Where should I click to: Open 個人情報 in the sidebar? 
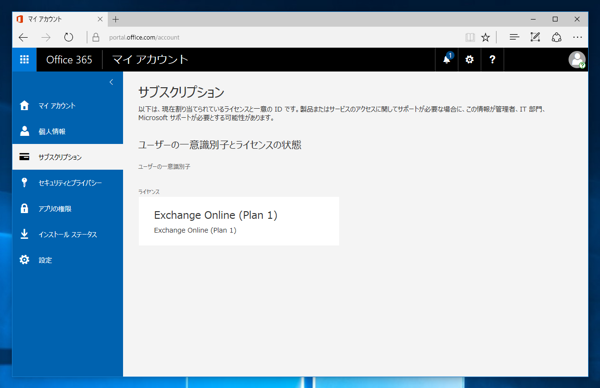[x=67, y=131]
